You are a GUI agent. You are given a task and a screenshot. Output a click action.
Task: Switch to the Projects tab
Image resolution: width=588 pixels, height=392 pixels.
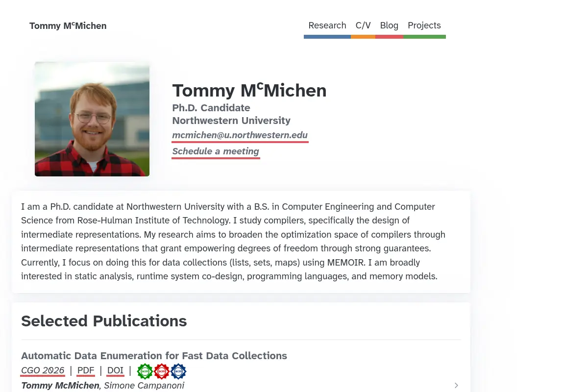pos(424,25)
